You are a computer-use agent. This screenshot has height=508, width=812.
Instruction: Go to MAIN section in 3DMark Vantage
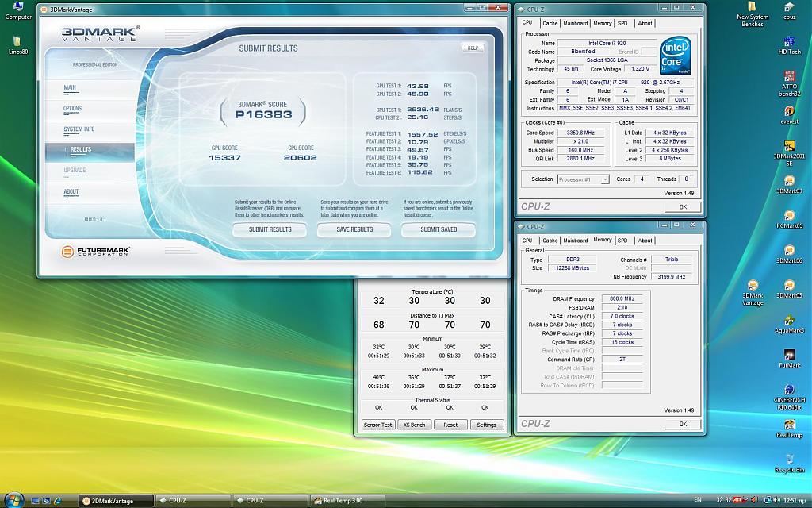(70, 87)
